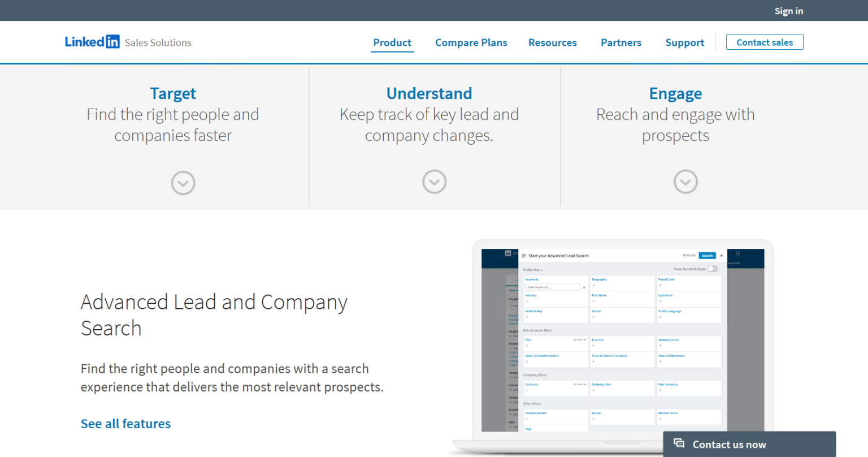Click 'Find the right people and companies faster'

tap(173, 125)
